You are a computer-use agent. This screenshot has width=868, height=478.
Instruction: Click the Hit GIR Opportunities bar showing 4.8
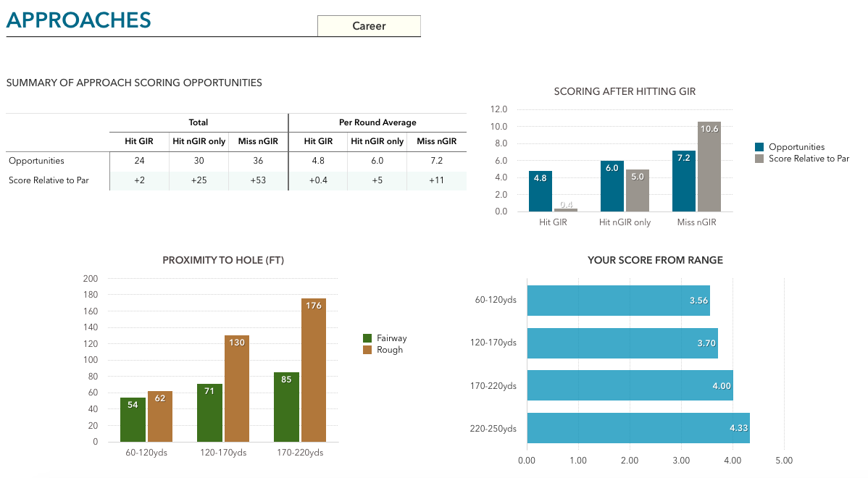pos(541,192)
